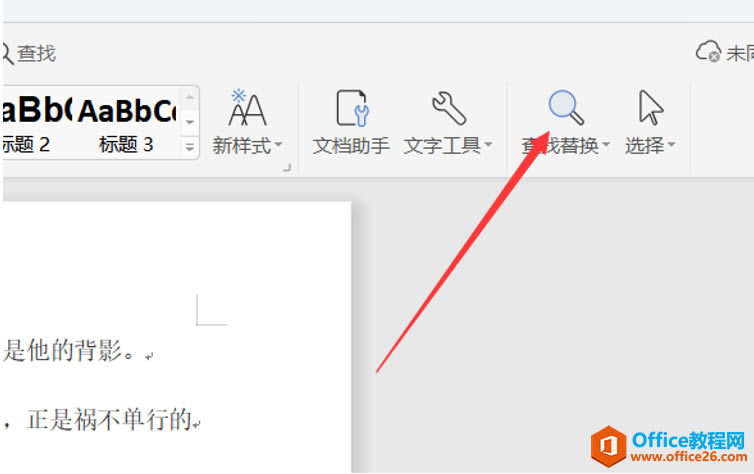754x474 pixels.
Task: Expand the 选择 dropdown arrow
Action: 671,144
